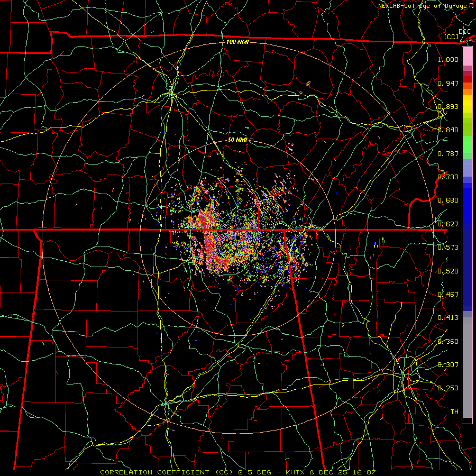Viewport: 476px width, 476px height.
Task: Click the 100 NMI range ring label
Action: [237, 42]
